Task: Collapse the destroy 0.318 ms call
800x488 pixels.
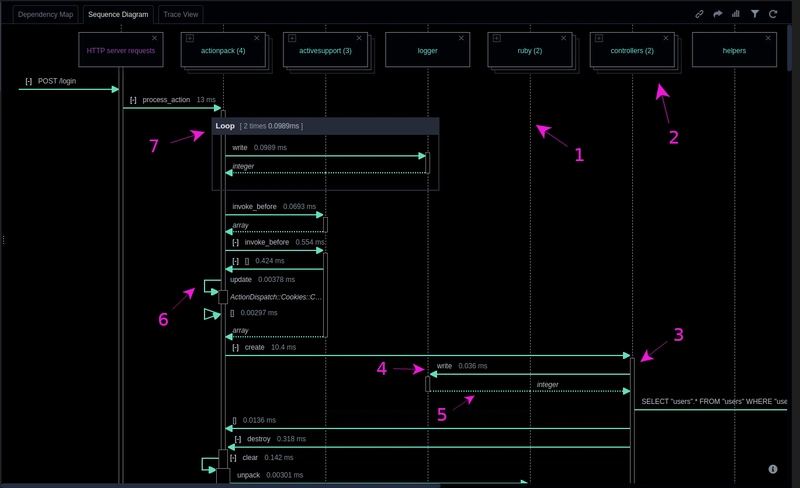Action: [x=238, y=439]
